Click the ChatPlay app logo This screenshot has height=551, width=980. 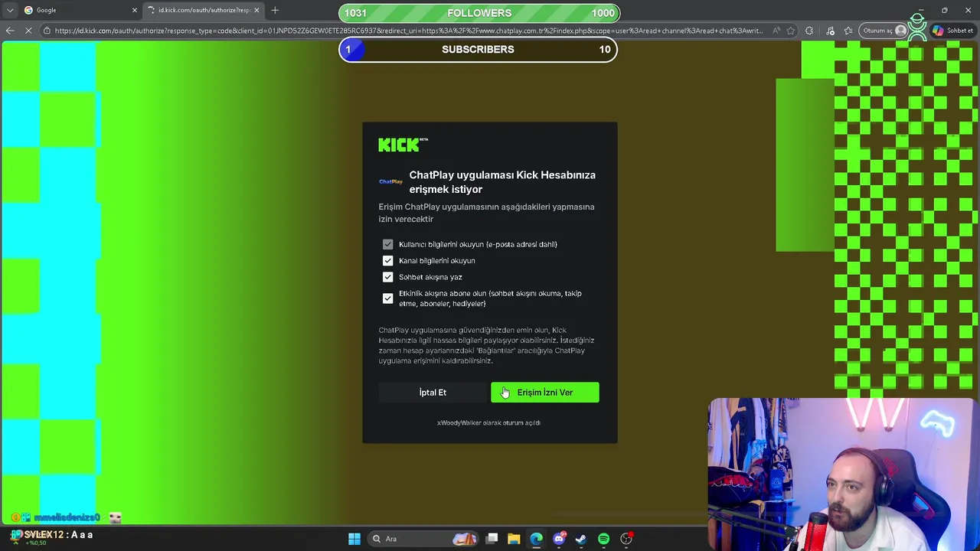tap(390, 181)
